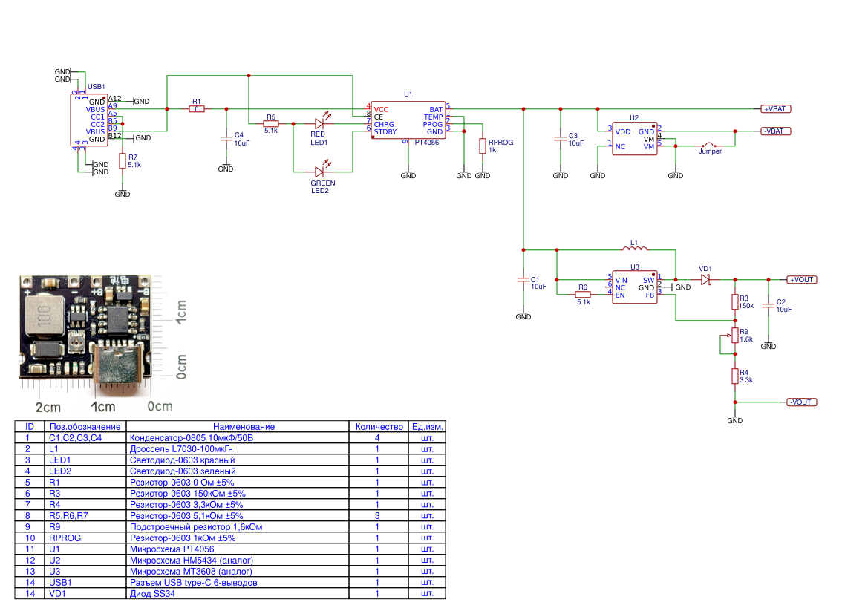The width and height of the screenshot is (868, 614).
Task: Click the FB pin on MT3608
Action: pyautogui.click(x=649, y=293)
